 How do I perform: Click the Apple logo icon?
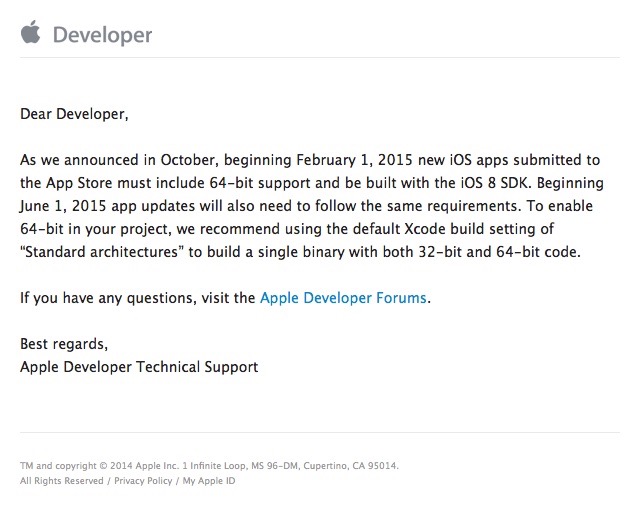click(x=31, y=32)
